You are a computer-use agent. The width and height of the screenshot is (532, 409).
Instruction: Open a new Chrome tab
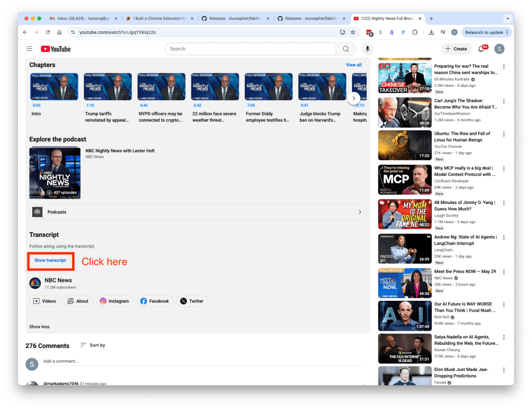click(x=431, y=18)
